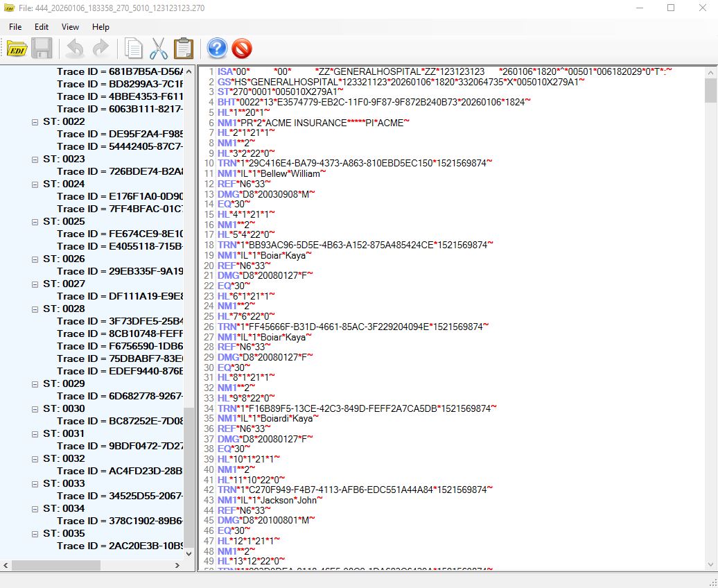Viewport: 718px width, 588px height.
Task: Collapse the ST: 0027 tree node
Action: click(35, 284)
